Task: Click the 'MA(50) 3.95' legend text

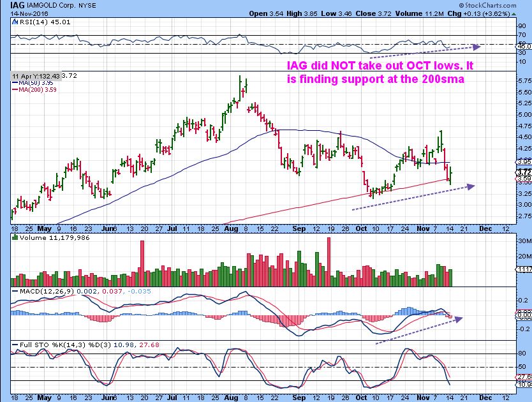Action: click(x=36, y=82)
